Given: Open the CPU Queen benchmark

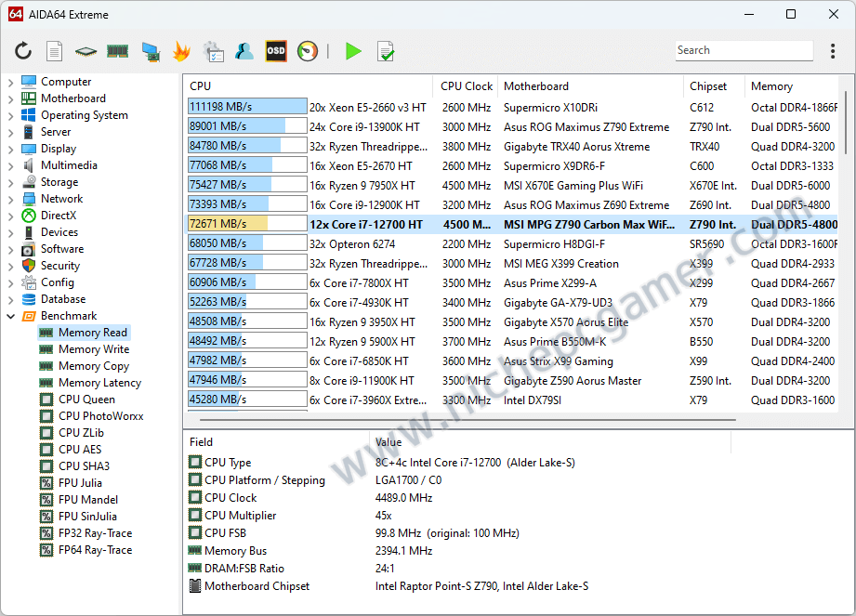Looking at the screenshot, I should 86,400.
